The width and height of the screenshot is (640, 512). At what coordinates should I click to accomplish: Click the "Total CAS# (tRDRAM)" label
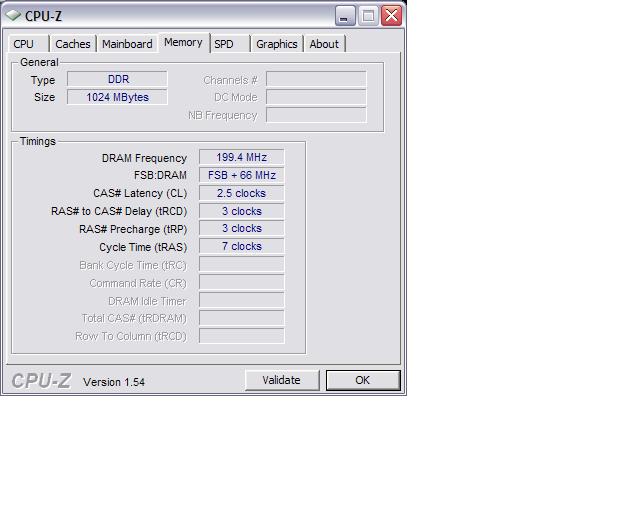tap(134, 318)
